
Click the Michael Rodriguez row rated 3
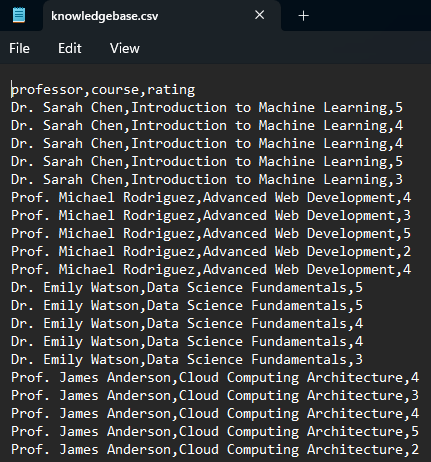click(x=211, y=216)
